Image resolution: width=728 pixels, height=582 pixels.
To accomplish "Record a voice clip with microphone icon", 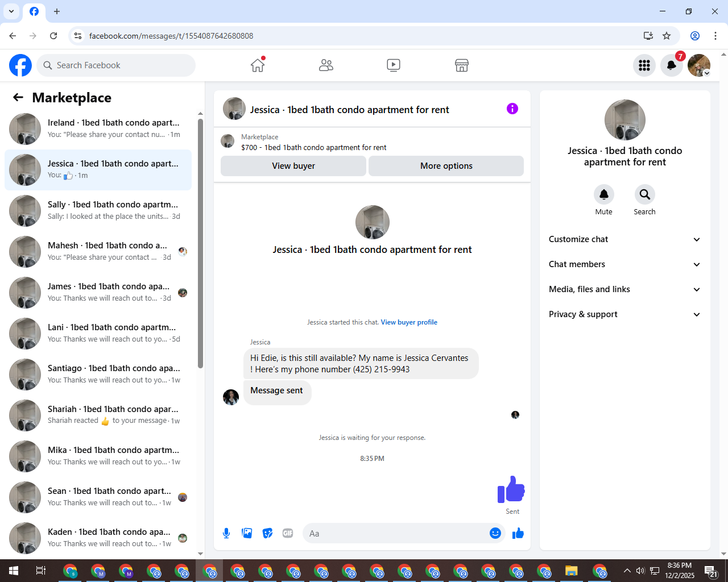I will [226, 533].
